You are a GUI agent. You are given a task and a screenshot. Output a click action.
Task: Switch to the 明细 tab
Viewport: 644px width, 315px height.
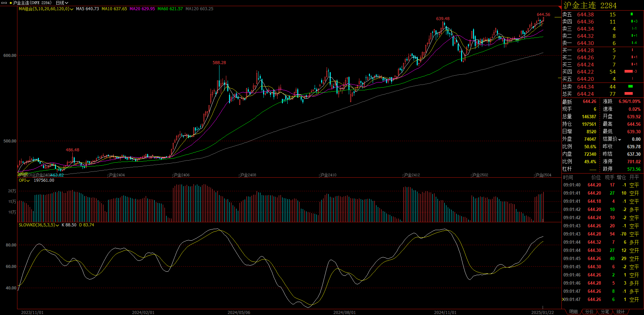[x=573, y=312]
